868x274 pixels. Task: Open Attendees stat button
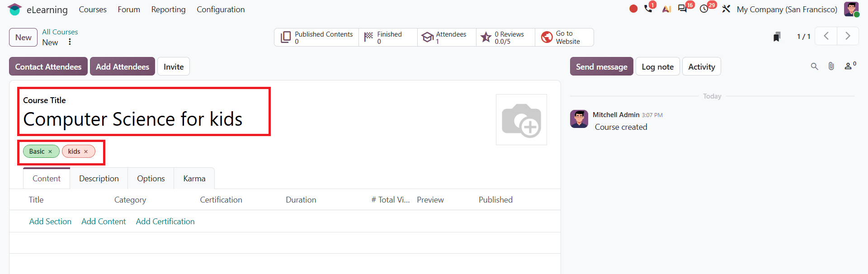[447, 37]
